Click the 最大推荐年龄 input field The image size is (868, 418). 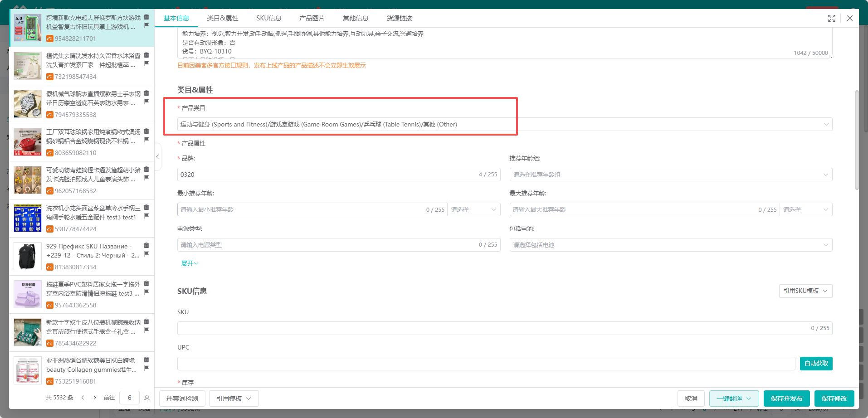tap(644, 209)
